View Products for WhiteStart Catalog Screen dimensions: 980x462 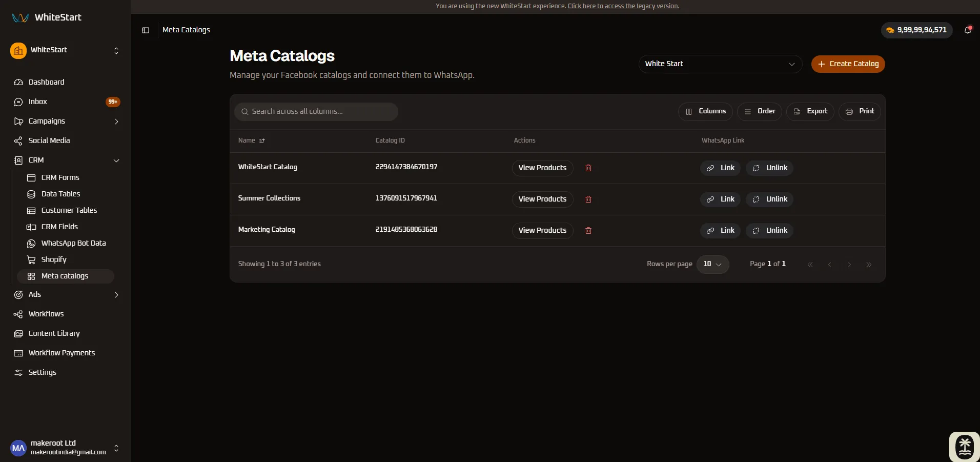(542, 168)
